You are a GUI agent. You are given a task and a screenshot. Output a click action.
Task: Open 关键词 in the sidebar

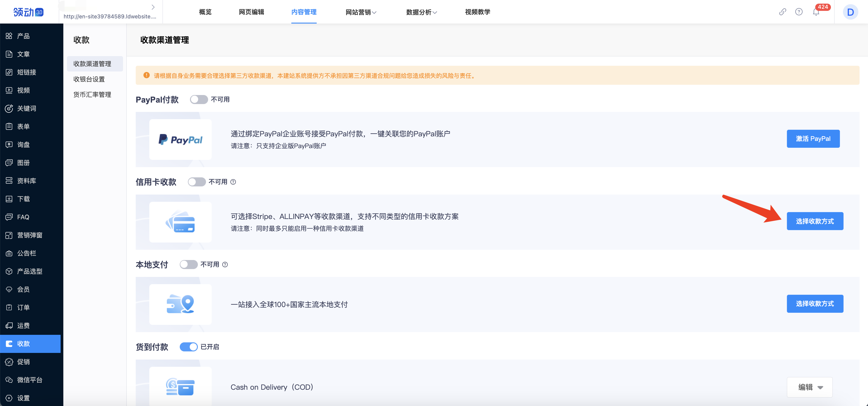pyautogui.click(x=26, y=109)
